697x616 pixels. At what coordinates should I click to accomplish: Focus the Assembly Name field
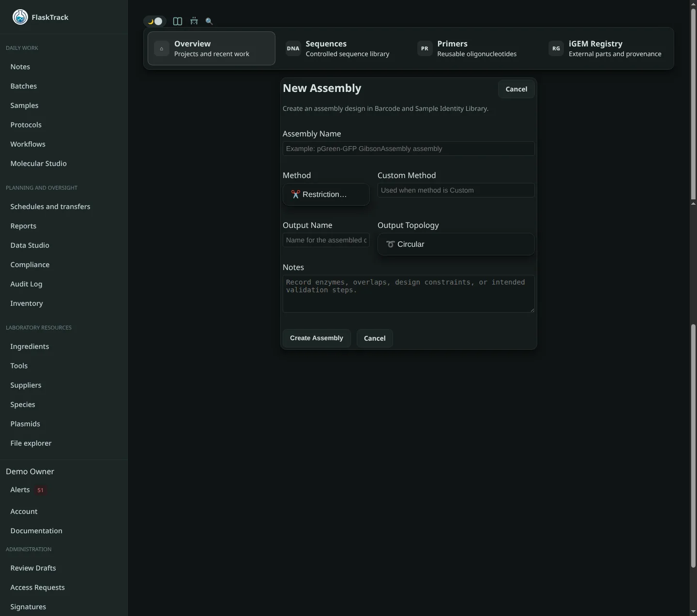coord(409,149)
